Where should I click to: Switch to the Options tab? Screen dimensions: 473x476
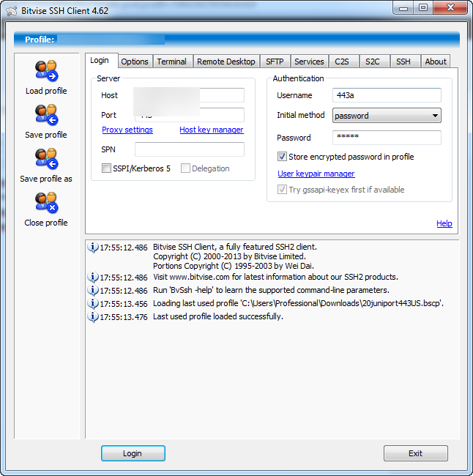[x=135, y=62]
